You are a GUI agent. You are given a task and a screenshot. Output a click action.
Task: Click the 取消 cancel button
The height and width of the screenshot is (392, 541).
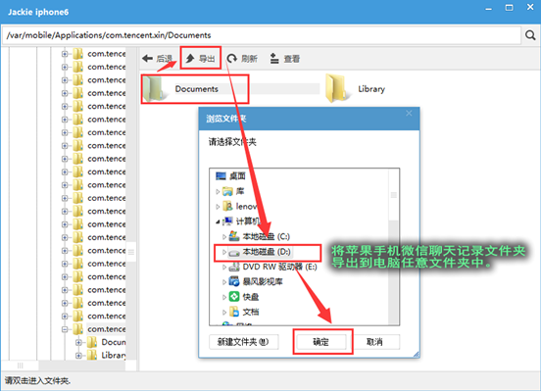[x=374, y=342]
